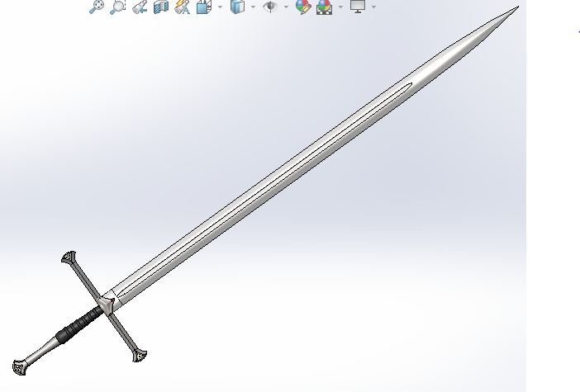
Task: Open the View Settings dropdown arrow
Action: [374, 7]
